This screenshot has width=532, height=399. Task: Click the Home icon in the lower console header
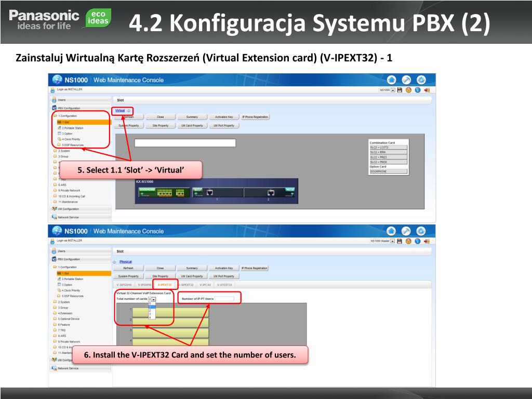391,231
